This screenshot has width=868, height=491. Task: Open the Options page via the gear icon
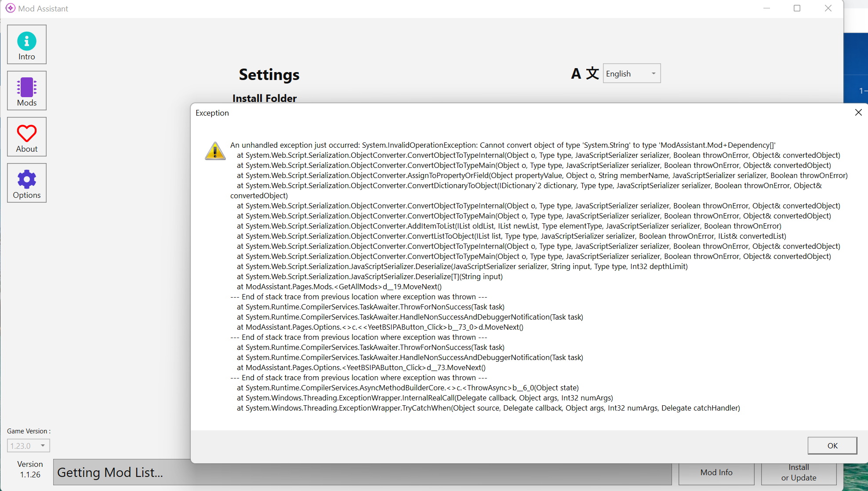pos(27,183)
